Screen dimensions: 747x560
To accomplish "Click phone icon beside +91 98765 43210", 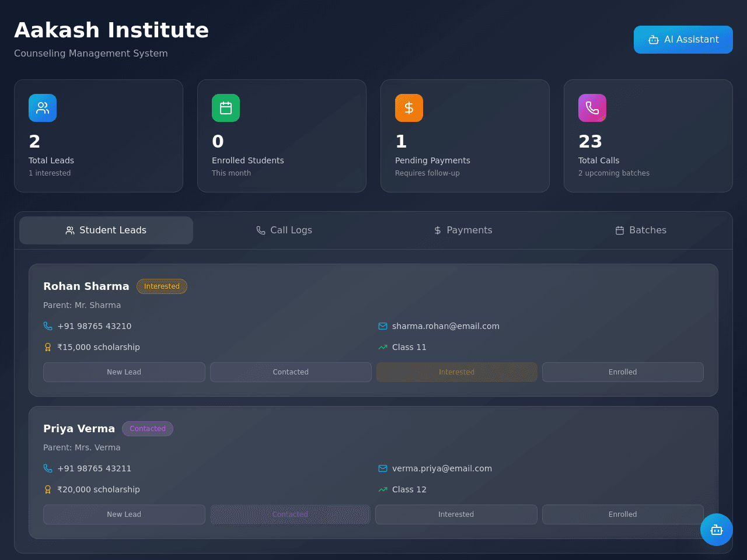I will (x=48, y=326).
